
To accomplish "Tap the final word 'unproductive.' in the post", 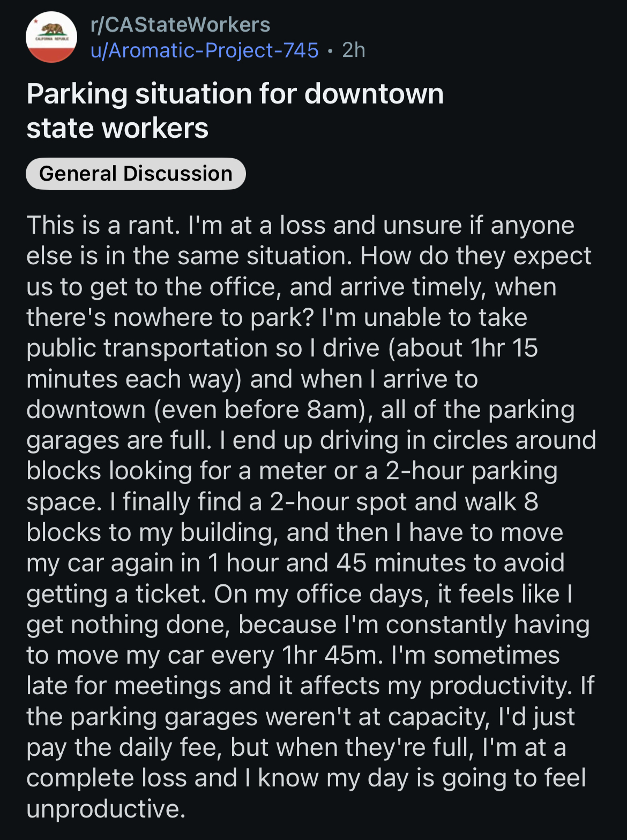I will coord(106,809).
